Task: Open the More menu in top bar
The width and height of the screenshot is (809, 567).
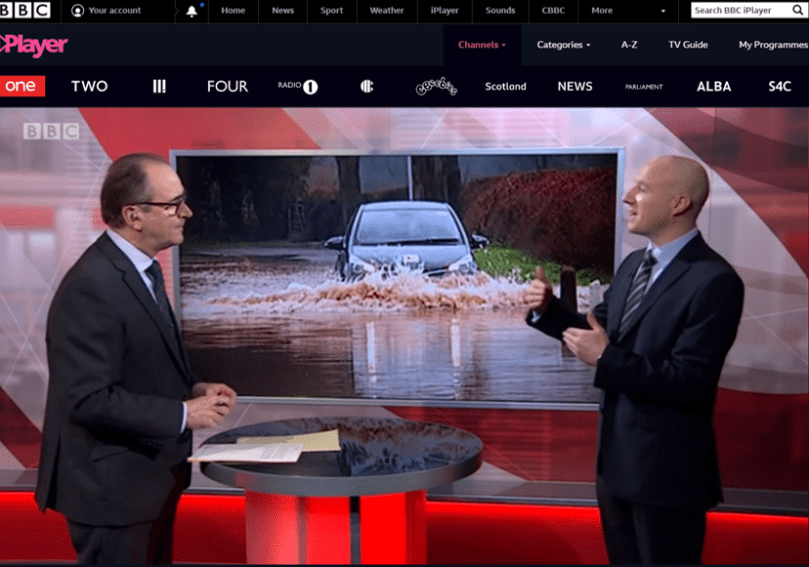Action: [x=607, y=11]
